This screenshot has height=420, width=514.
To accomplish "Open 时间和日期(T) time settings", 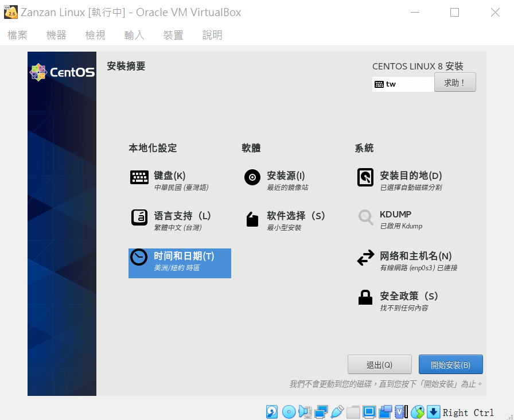I will pyautogui.click(x=180, y=263).
